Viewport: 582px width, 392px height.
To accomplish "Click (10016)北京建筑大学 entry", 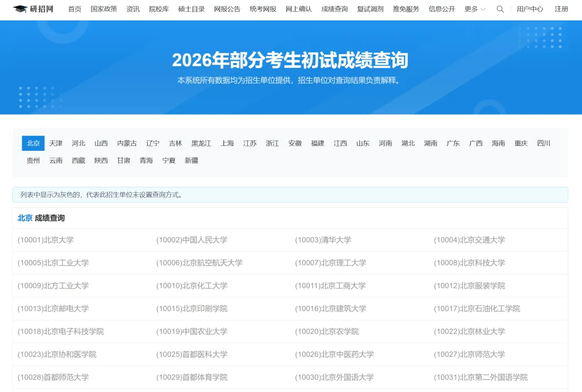I will 330,309.
